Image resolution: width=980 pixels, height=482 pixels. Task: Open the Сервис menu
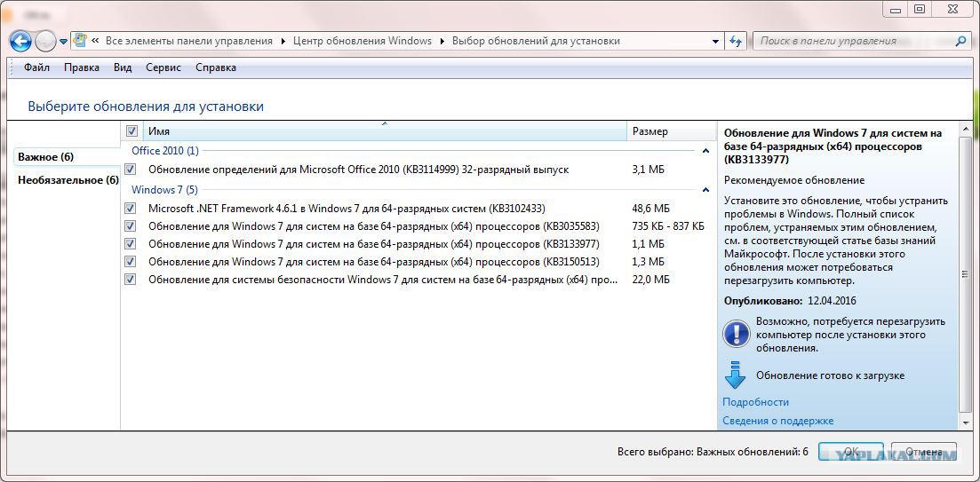pos(163,67)
